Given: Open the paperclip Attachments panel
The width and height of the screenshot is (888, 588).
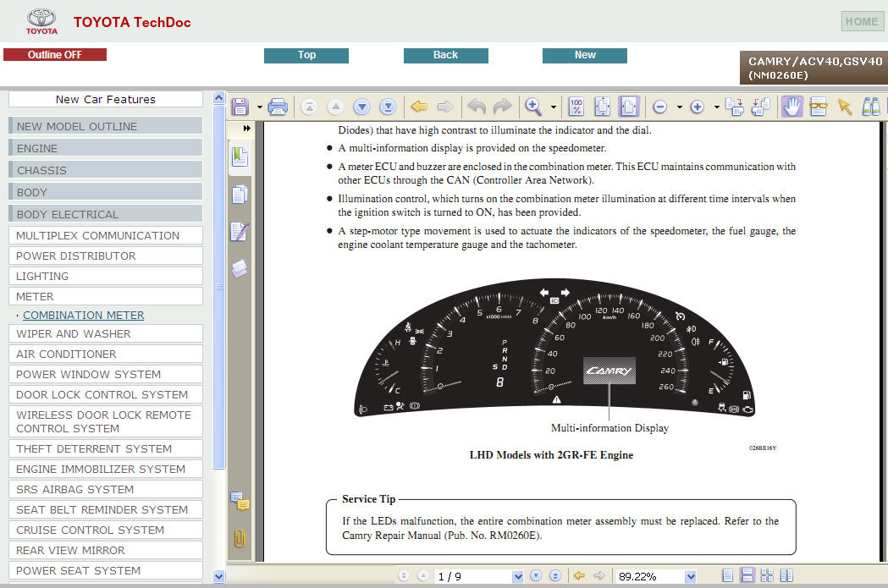Looking at the screenshot, I should tap(240, 539).
